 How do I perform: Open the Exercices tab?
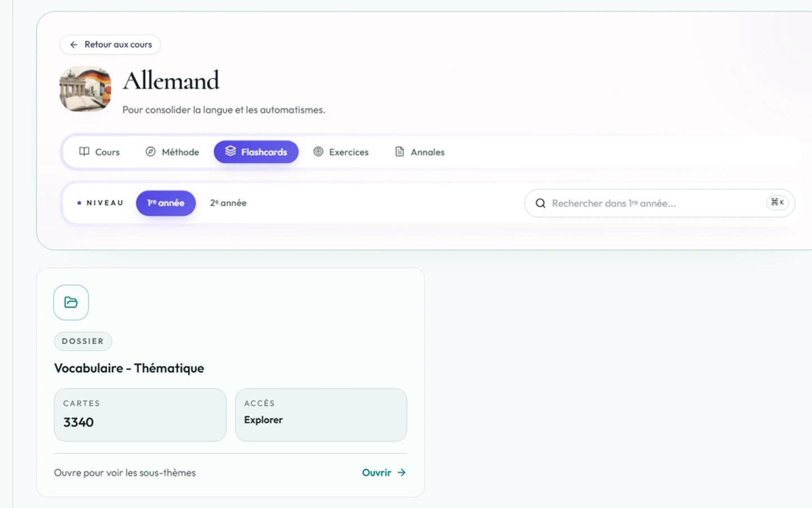pos(341,152)
